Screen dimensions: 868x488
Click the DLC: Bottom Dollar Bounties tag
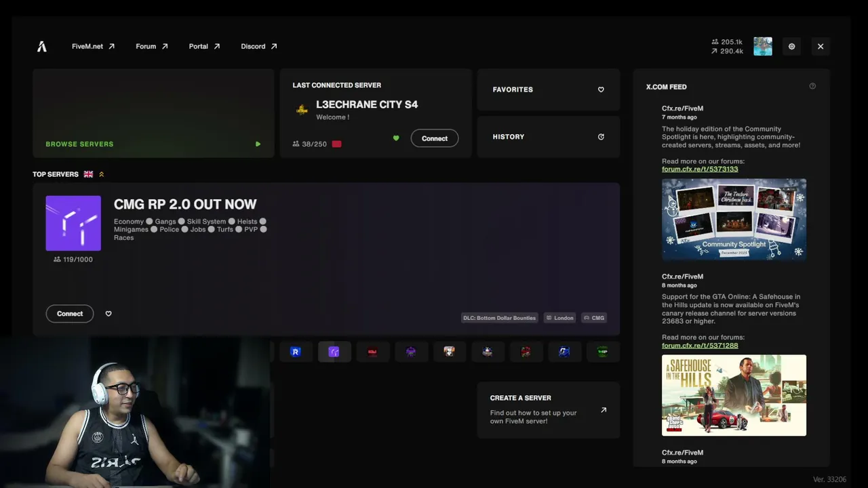point(500,318)
